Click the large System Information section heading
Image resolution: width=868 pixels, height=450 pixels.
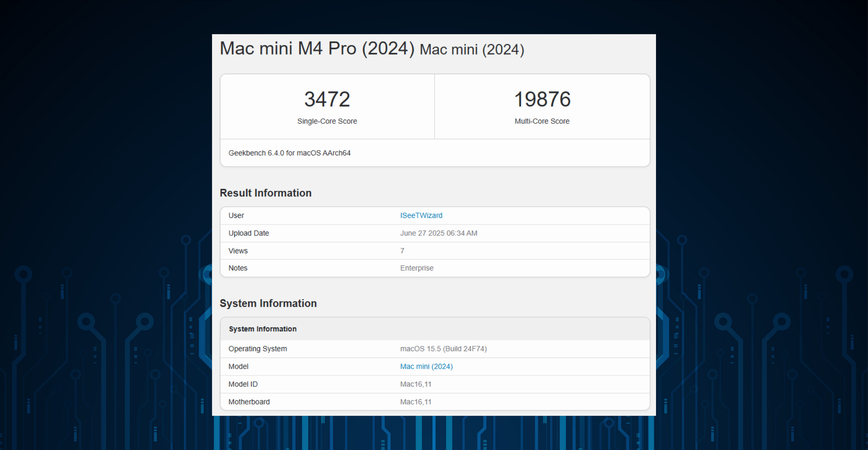point(268,303)
